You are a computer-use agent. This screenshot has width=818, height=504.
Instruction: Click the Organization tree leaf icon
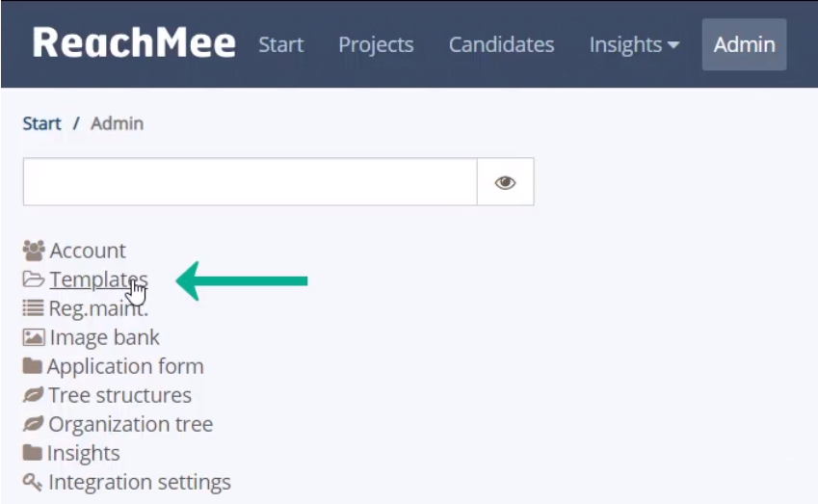click(33, 424)
